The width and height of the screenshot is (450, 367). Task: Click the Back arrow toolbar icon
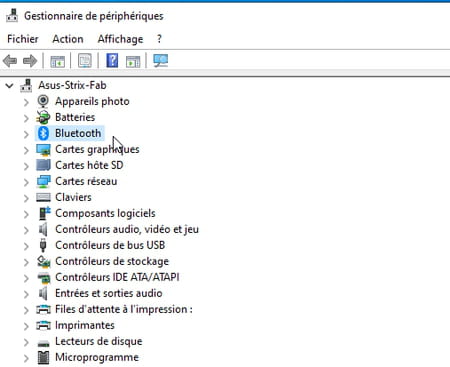coord(10,61)
